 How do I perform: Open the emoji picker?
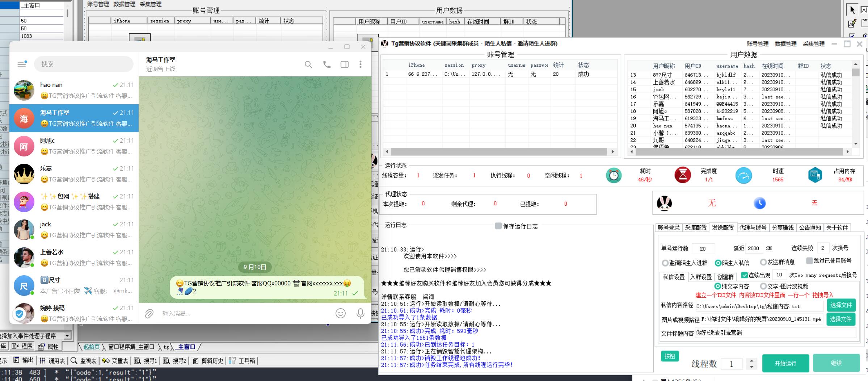(x=340, y=314)
